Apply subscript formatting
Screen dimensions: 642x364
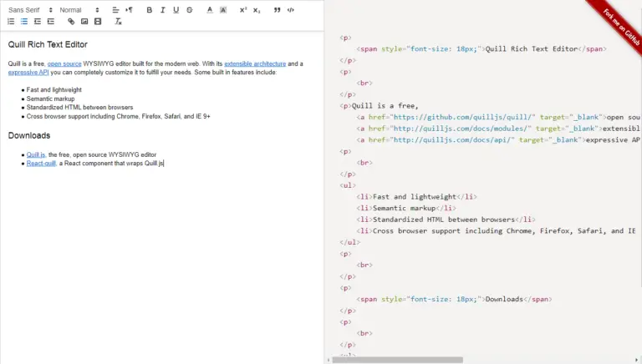pyautogui.click(x=257, y=10)
